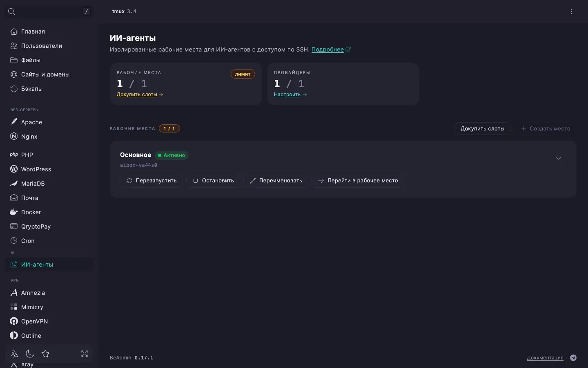This screenshot has height=368, width=588.
Task: Go to Cron scheduler
Action: click(x=49, y=241)
